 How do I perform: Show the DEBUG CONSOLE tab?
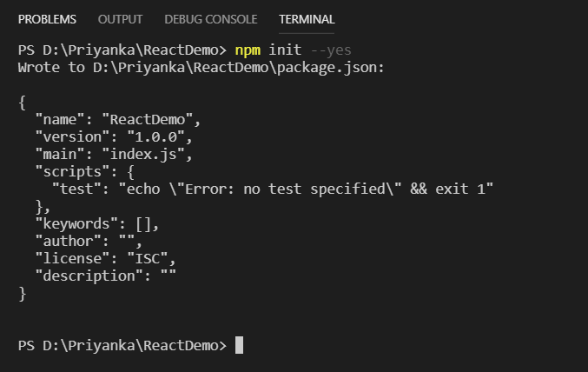coord(211,19)
